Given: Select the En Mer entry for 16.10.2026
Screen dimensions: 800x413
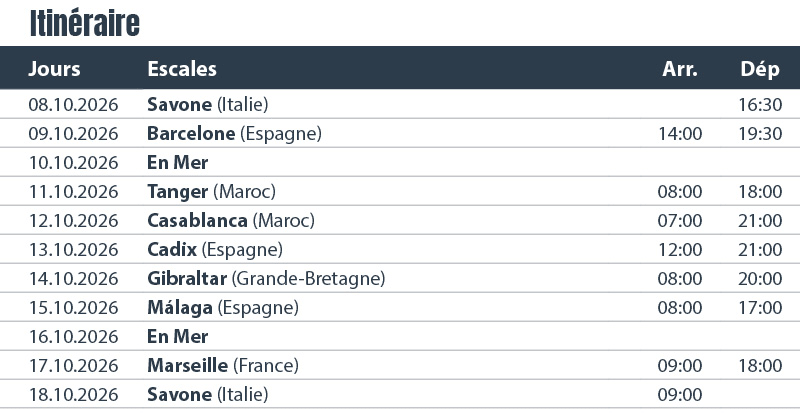Looking at the screenshot, I should [x=177, y=336].
